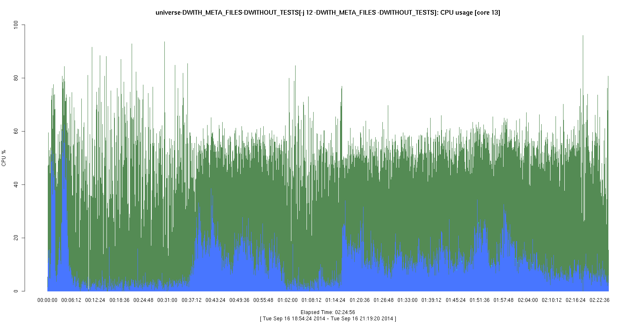
Task: Click the 00:12:24 time tick label
Action: coord(95,300)
